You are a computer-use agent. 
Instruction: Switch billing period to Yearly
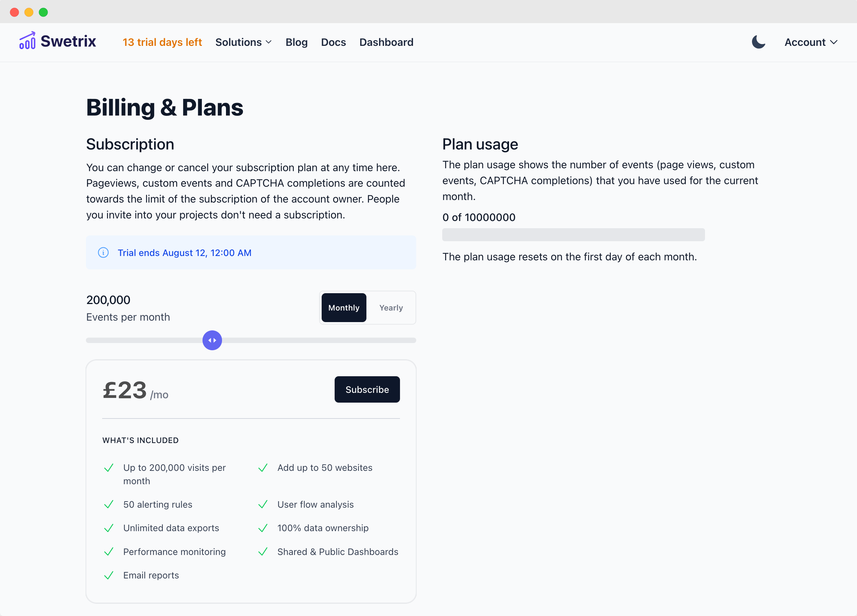[x=391, y=308]
